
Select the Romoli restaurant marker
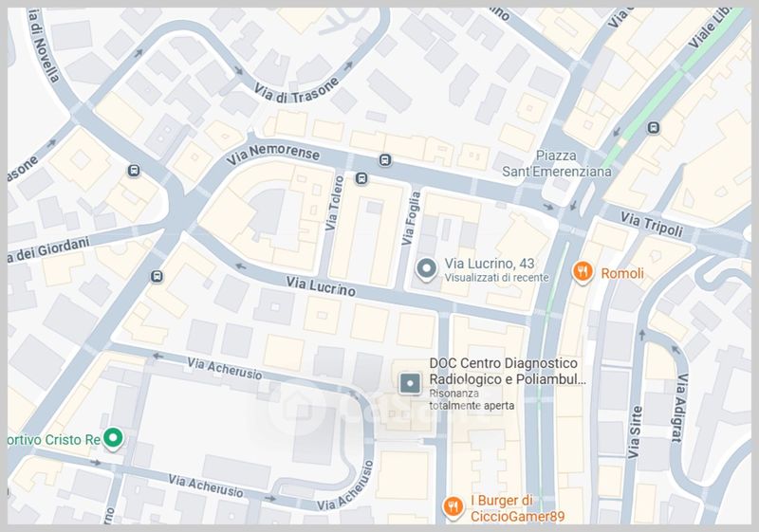tap(583, 272)
